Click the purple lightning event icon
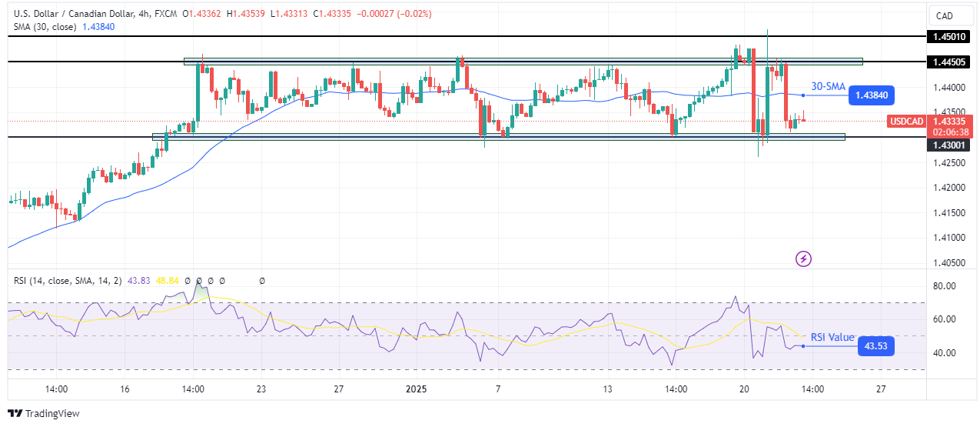This screenshot has width=980, height=427. [x=803, y=259]
